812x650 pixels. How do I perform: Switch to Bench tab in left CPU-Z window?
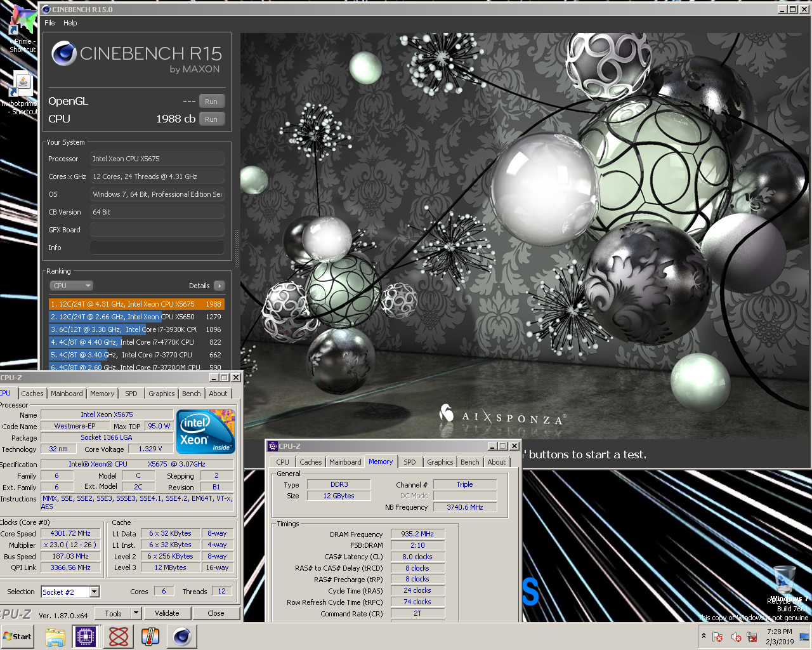[x=192, y=394]
